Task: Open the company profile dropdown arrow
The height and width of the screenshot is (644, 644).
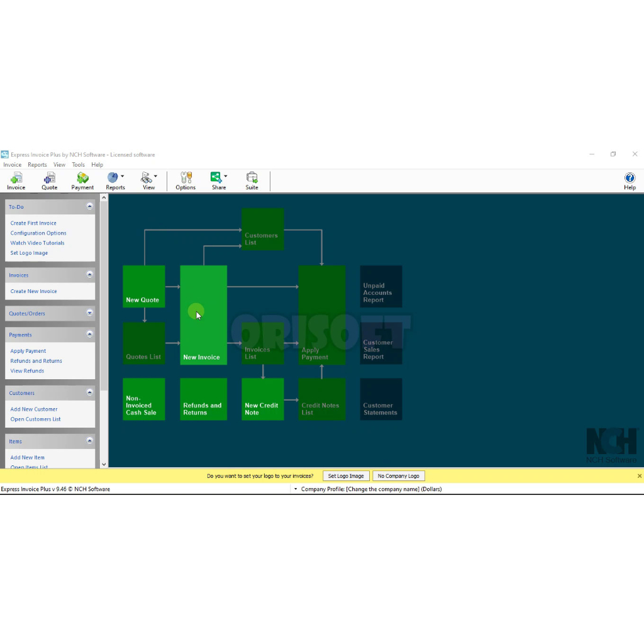Action: (296, 489)
